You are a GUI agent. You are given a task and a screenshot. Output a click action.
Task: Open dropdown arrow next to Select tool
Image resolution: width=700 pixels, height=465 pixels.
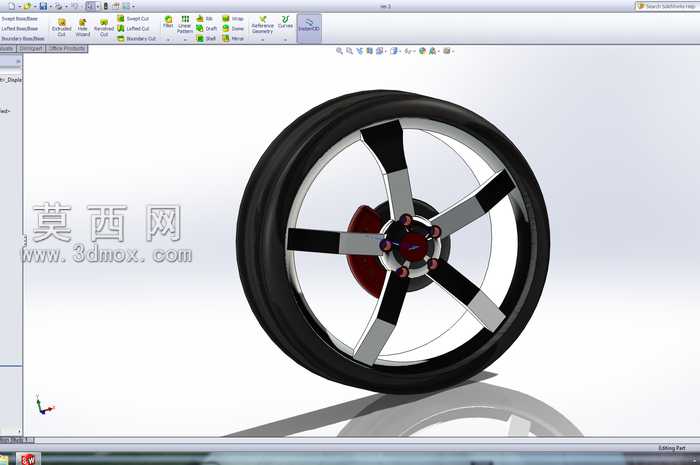pyautogui.click(x=97, y=6)
